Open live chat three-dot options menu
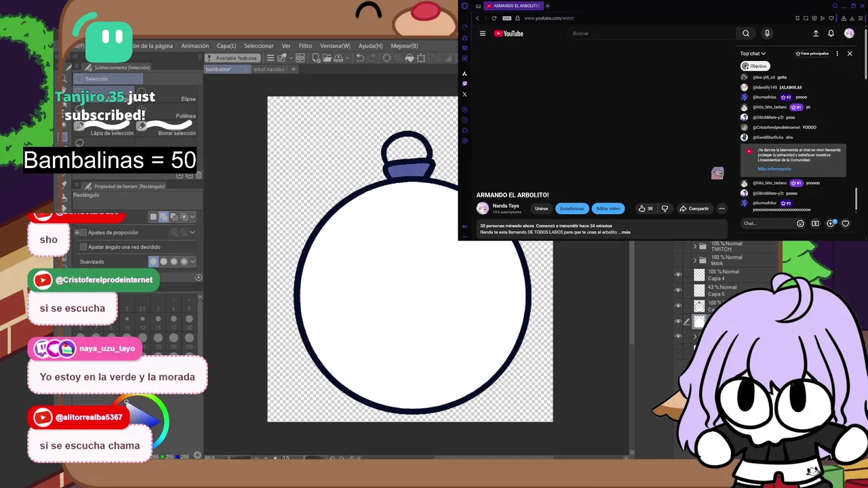The image size is (868, 488). pyautogui.click(x=837, y=54)
